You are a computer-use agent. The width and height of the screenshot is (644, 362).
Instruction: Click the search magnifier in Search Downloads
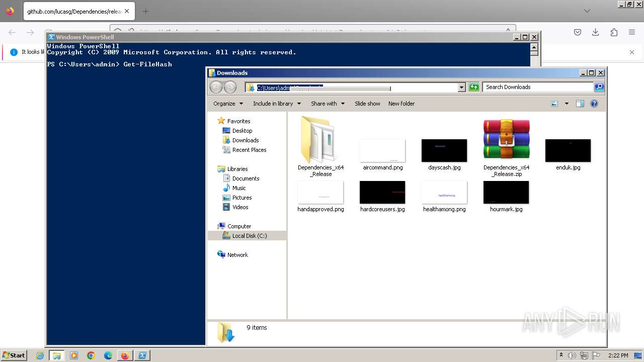click(x=599, y=87)
